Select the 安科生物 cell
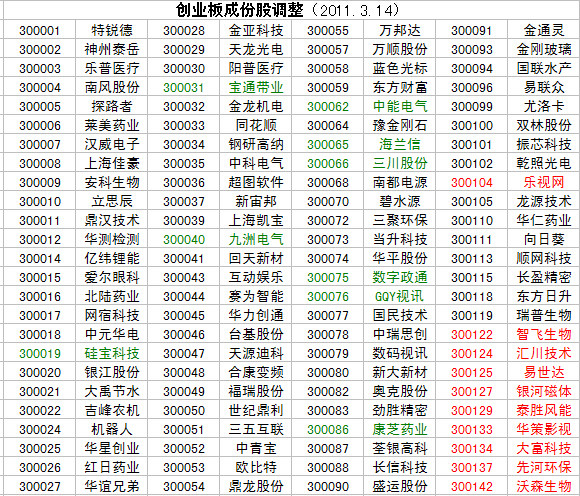Viewport: 580px width, 496px height. click(x=112, y=182)
